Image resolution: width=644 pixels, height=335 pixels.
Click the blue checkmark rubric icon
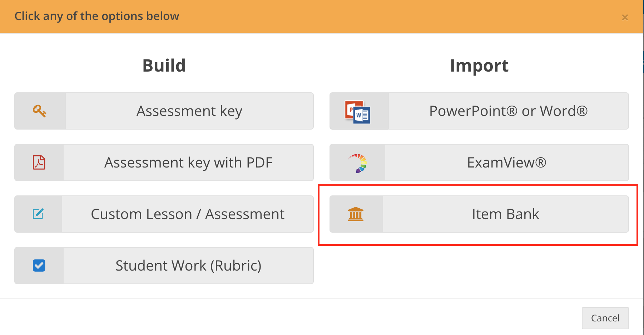click(39, 266)
